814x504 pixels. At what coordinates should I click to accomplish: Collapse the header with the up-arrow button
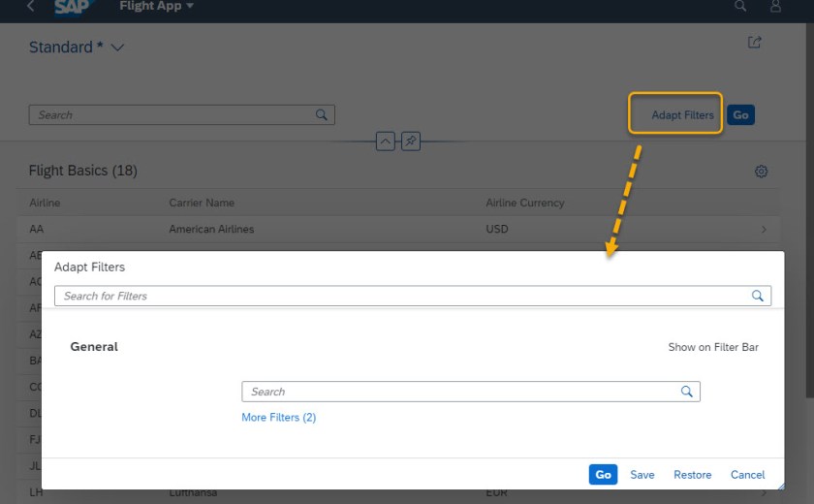386,142
